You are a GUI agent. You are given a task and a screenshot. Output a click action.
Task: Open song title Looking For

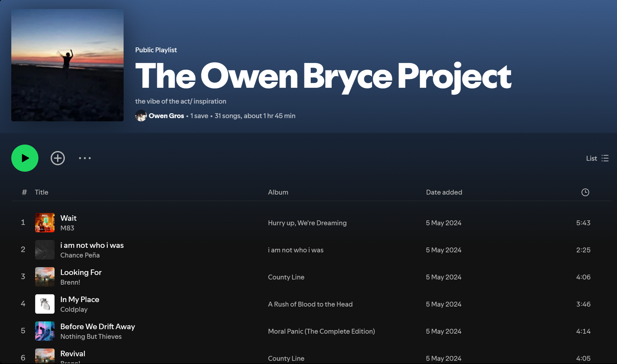(x=81, y=272)
